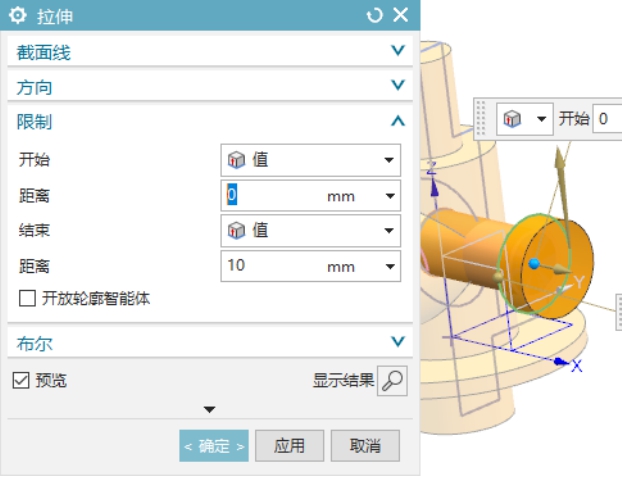Open the start distance unit dropdown arrow
The image size is (622, 477).
[390, 196]
